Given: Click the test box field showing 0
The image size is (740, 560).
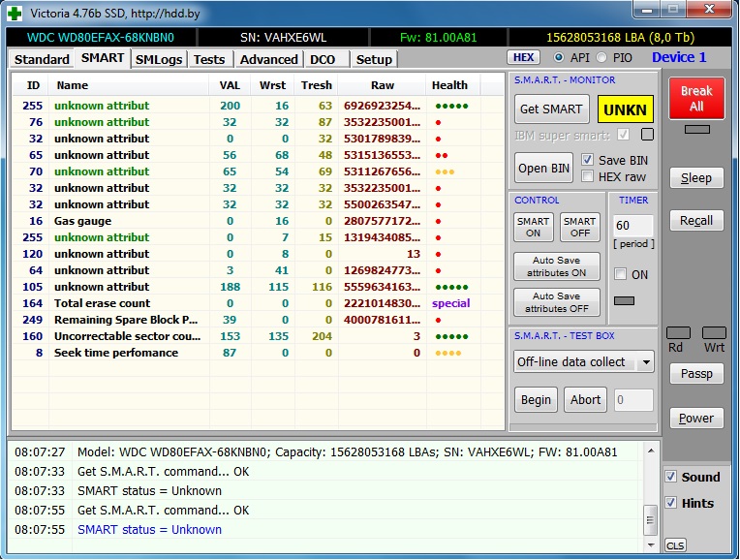Looking at the screenshot, I should 633,400.
